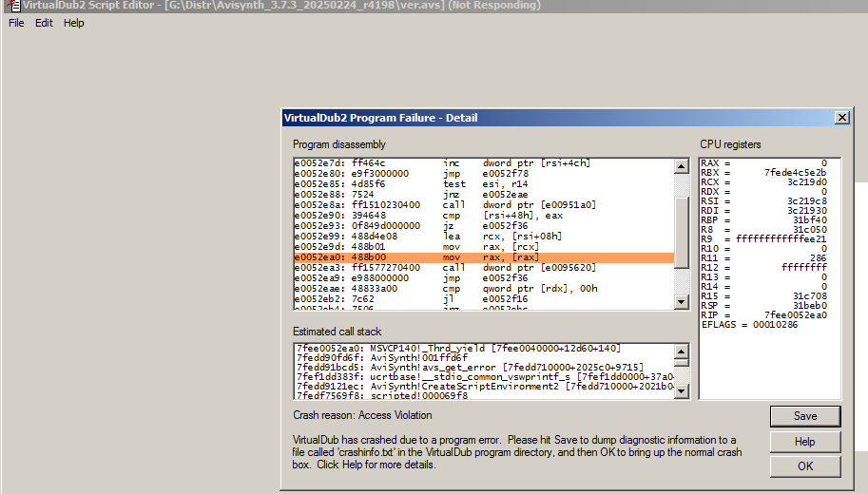Click the RBX register value 7fede4c5e2b
This screenshot has width=868, height=494.
coord(796,173)
